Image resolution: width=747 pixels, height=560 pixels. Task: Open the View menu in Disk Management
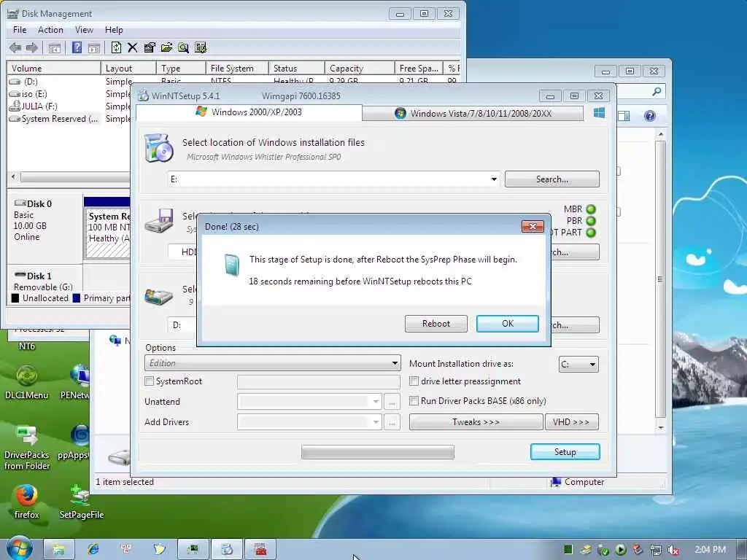[84, 30]
